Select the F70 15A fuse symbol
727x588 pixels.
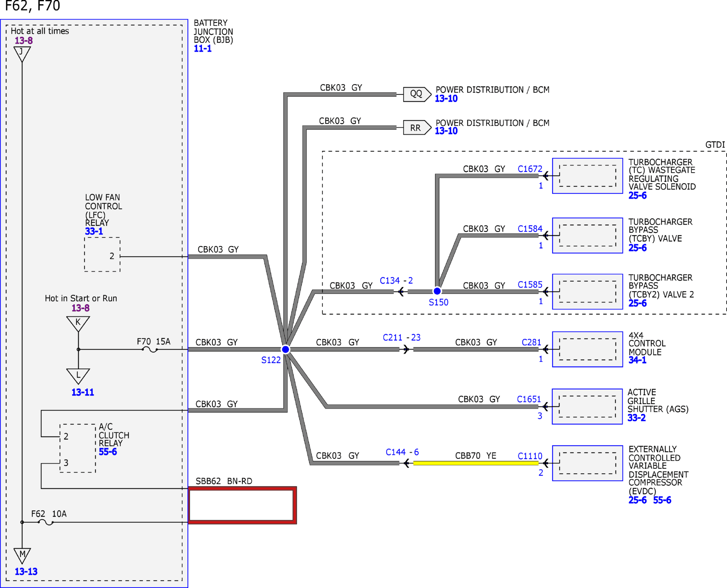click(x=150, y=349)
